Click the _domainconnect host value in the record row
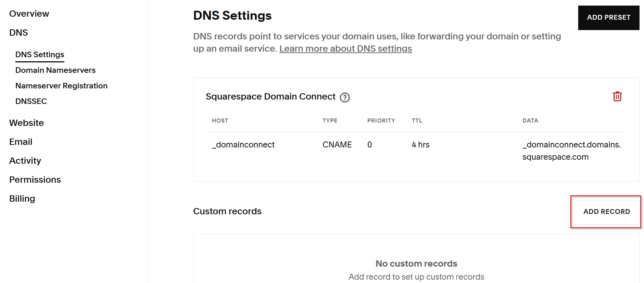 click(243, 145)
